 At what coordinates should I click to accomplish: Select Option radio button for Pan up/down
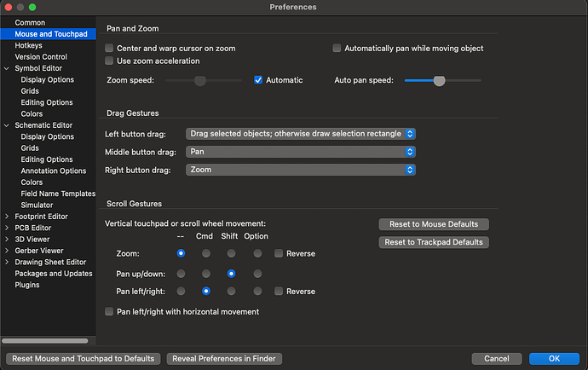click(257, 274)
